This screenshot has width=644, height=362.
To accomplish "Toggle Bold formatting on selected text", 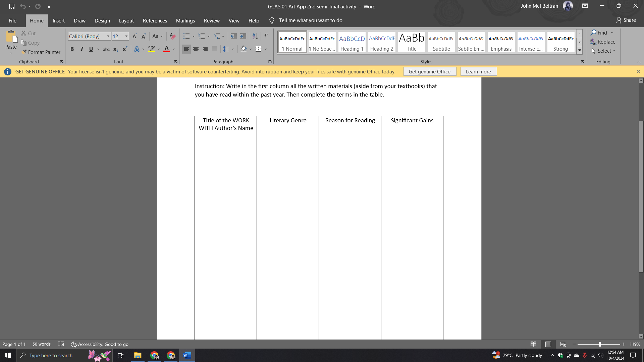I will pos(72,49).
